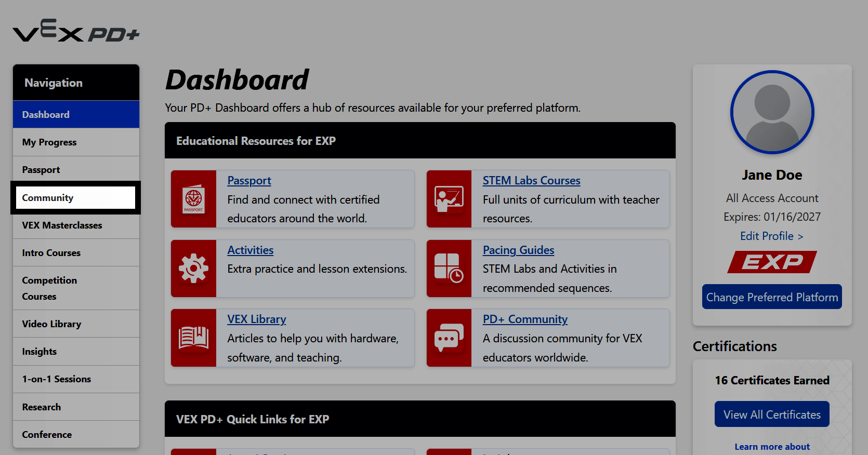This screenshot has height=455, width=868.
Task: Click the 16 Certificates Earned text
Action: [772, 381]
